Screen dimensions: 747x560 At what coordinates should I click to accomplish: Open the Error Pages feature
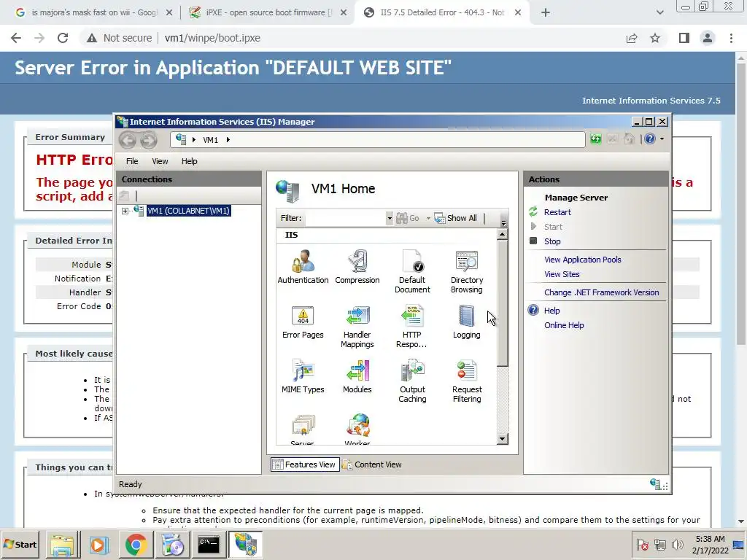(x=303, y=322)
